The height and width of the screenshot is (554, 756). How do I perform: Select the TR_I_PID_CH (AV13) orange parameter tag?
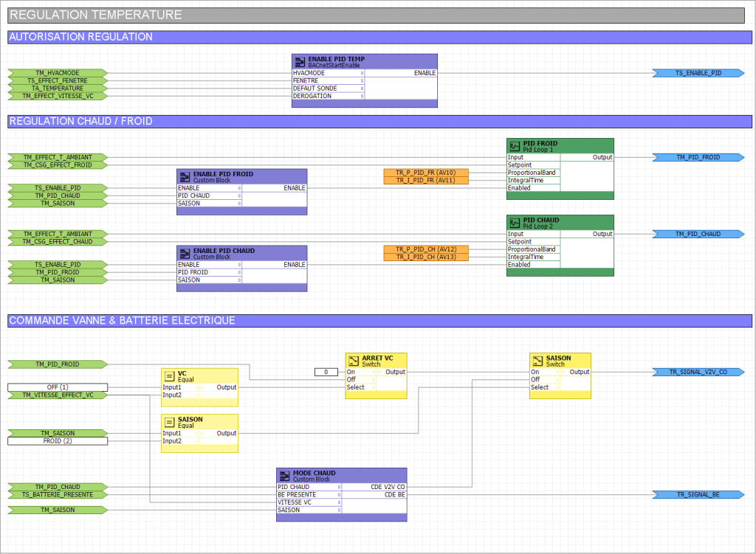(426, 257)
